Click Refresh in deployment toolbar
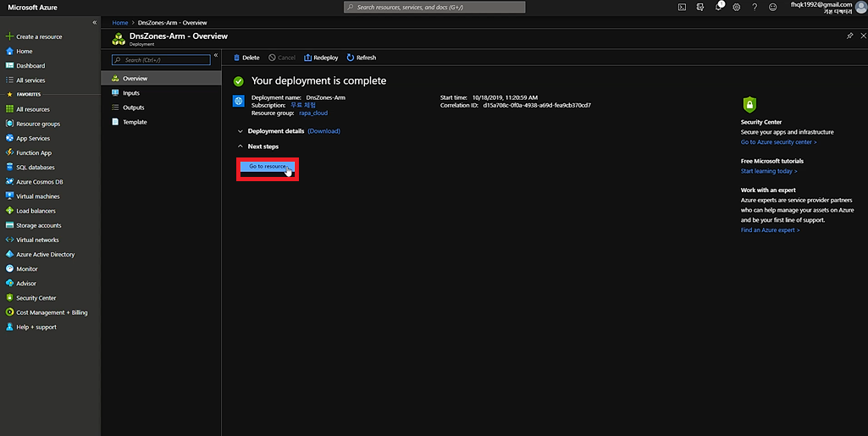 coord(362,58)
